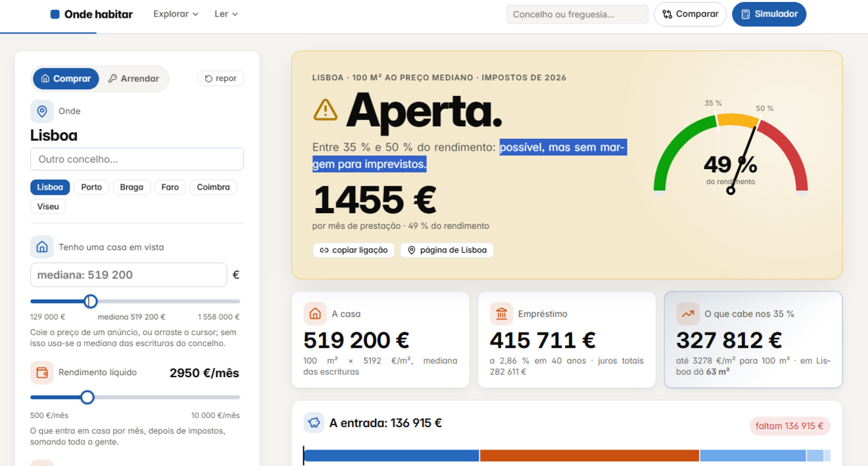Click the copiar ligação button

(354, 250)
